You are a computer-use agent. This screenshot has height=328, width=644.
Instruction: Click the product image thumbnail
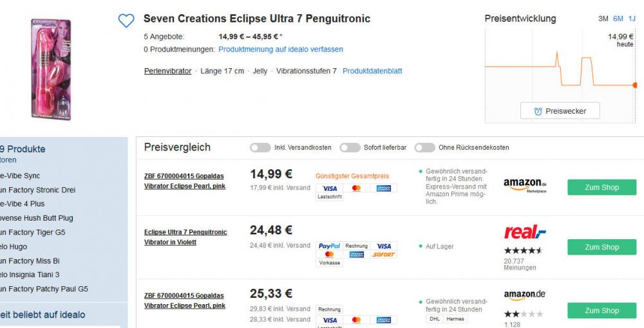(51, 69)
